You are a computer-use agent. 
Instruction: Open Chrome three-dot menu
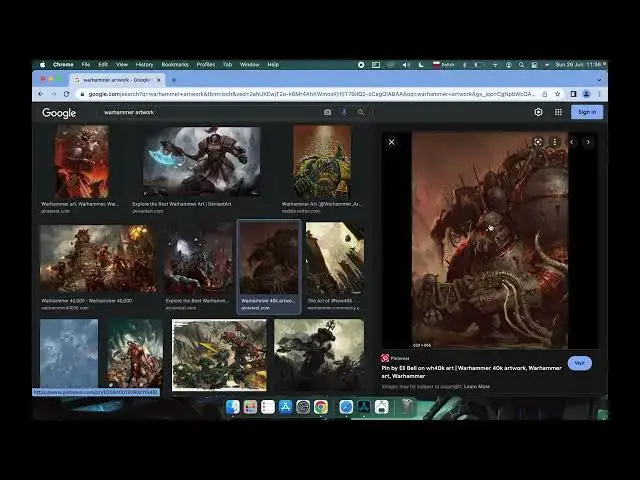pos(599,94)
